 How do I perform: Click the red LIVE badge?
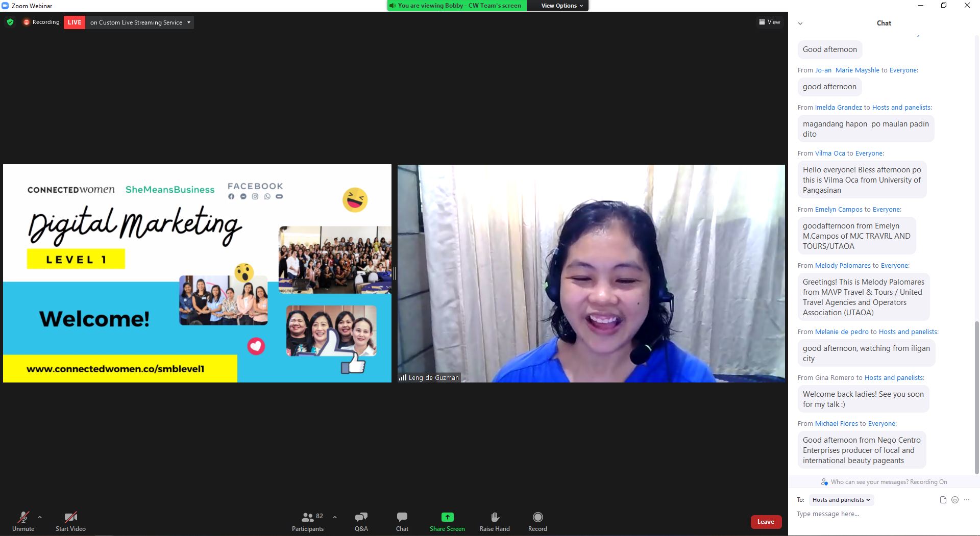(x=75, y=22)
